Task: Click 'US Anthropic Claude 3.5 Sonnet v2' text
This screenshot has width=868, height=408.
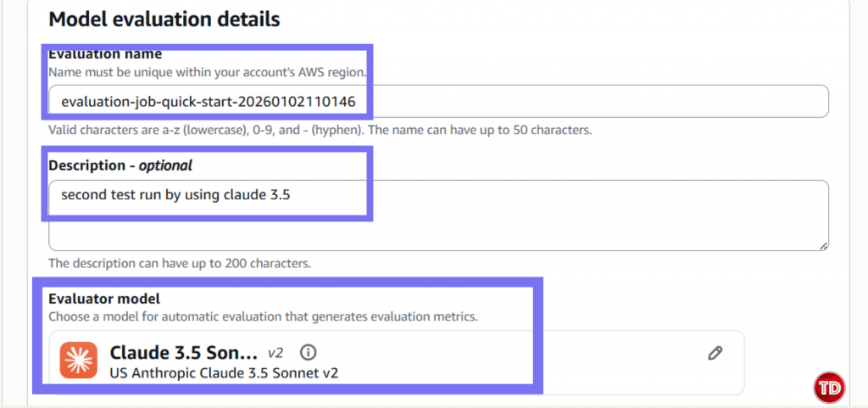Action: [224, 373]
